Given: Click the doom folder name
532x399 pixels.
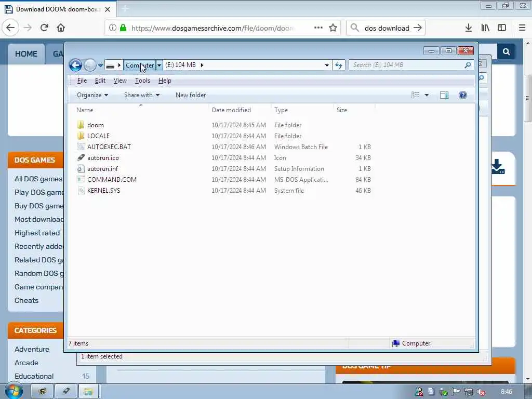Looking at the screenshot, I should click(96, 125).
